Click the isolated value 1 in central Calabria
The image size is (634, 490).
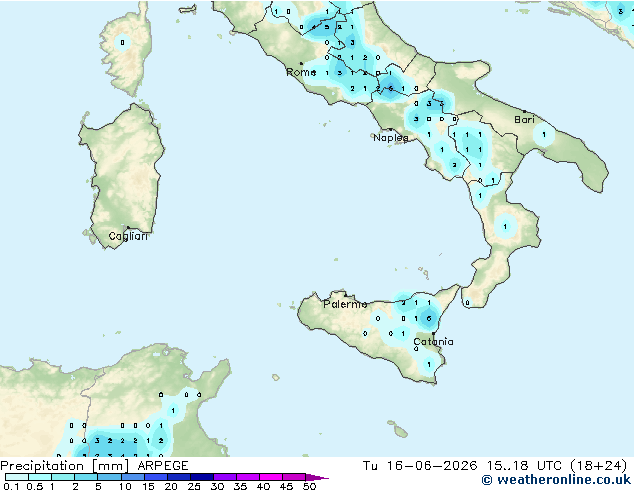click(x=505, y=226)
